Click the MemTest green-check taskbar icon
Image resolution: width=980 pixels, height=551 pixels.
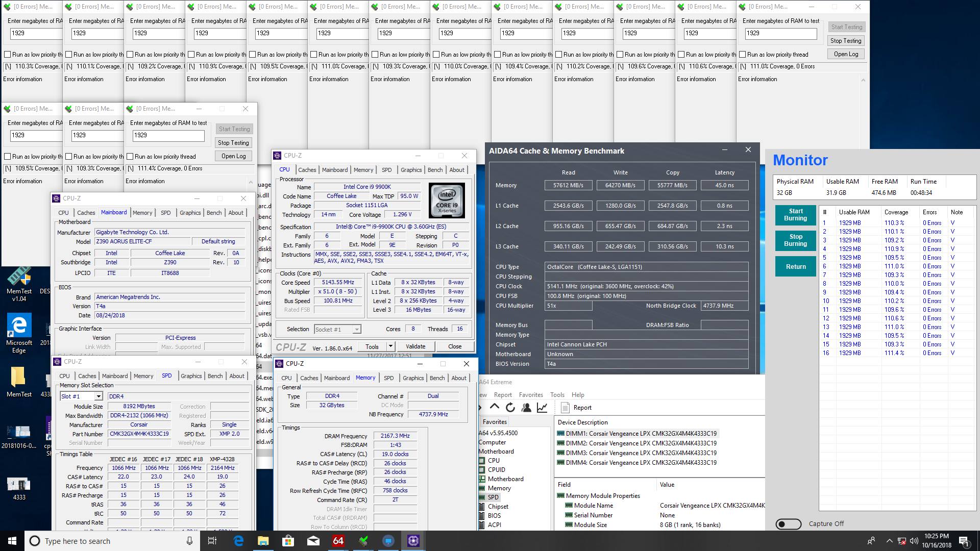tap(363, 541)
